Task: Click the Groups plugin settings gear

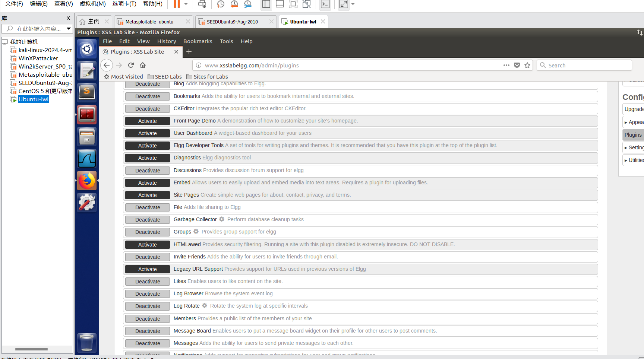Action: [x=196, y=232]
